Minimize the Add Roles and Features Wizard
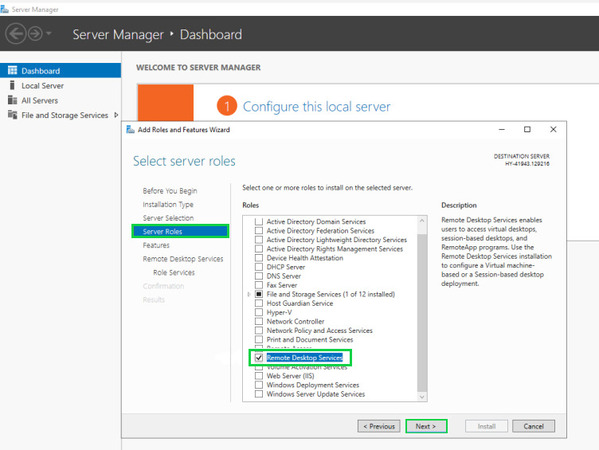 point(502,129)
